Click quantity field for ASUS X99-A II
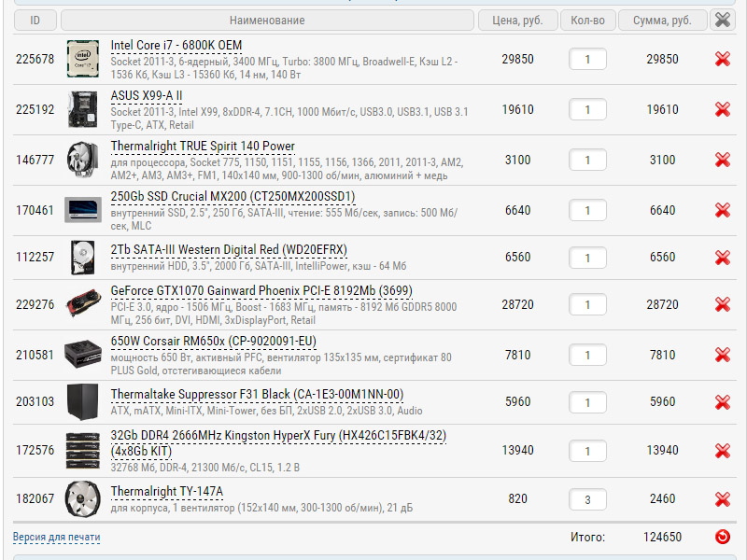This screenshot has height=560, width=747. coord(587,109)
